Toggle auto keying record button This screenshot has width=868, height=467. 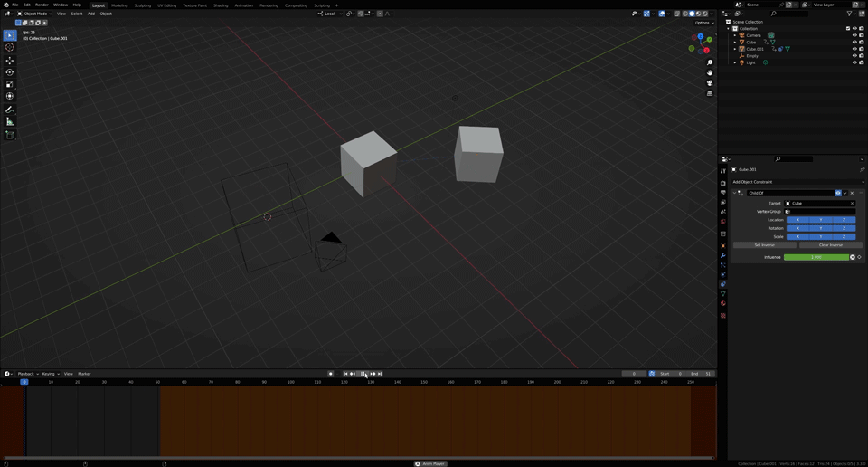[331, 374]
